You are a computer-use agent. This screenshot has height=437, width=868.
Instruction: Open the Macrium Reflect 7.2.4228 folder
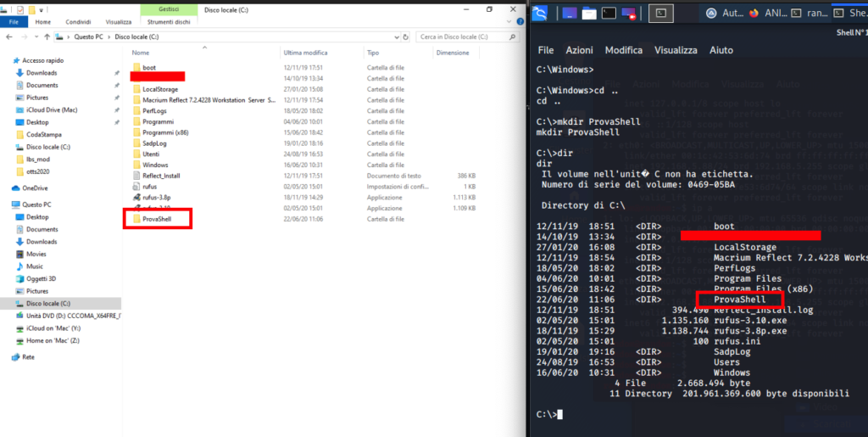(x=209, y=100)
